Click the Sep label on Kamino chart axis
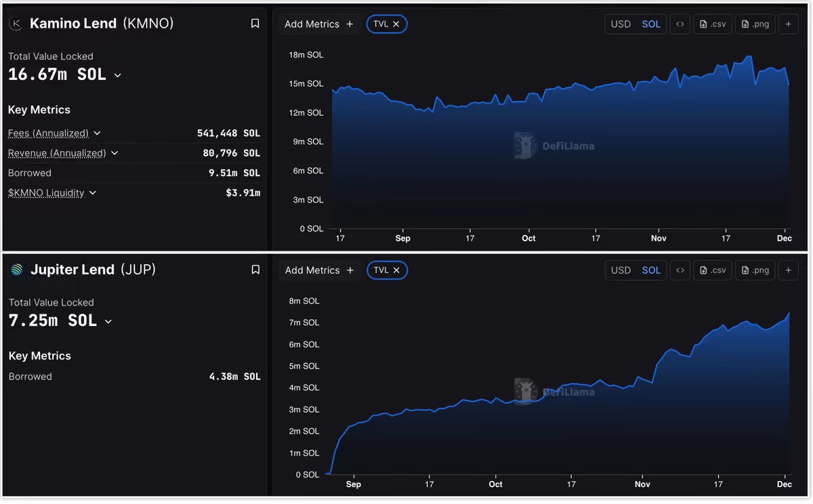813x504 pixels. point(402,238)
